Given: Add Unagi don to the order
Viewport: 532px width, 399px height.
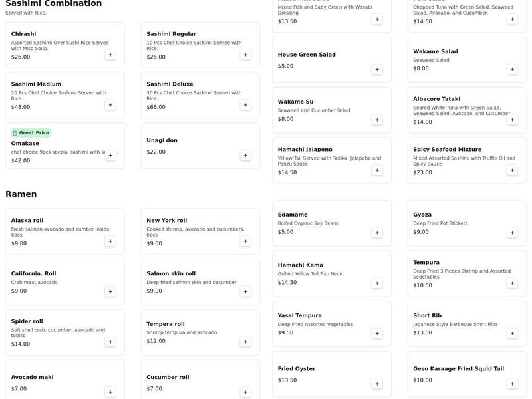Looking at the screenshot, I should pyautogui.click(x=245, y=155).
